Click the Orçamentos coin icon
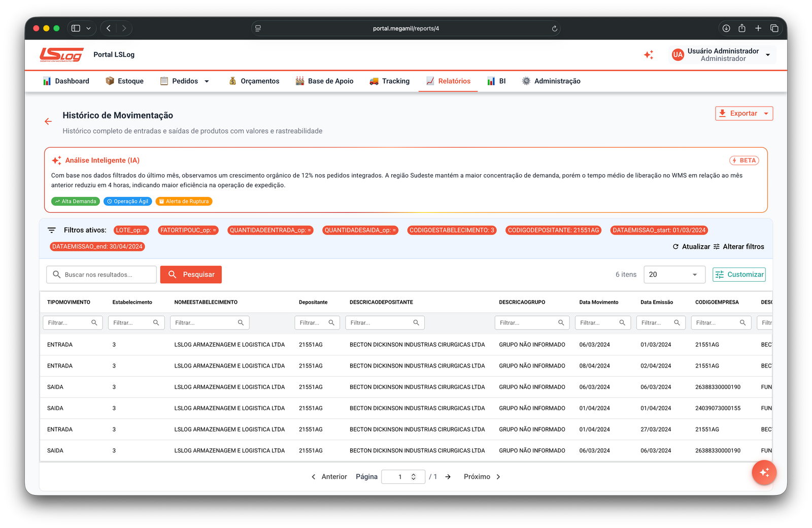 click(x=233, y=81)
